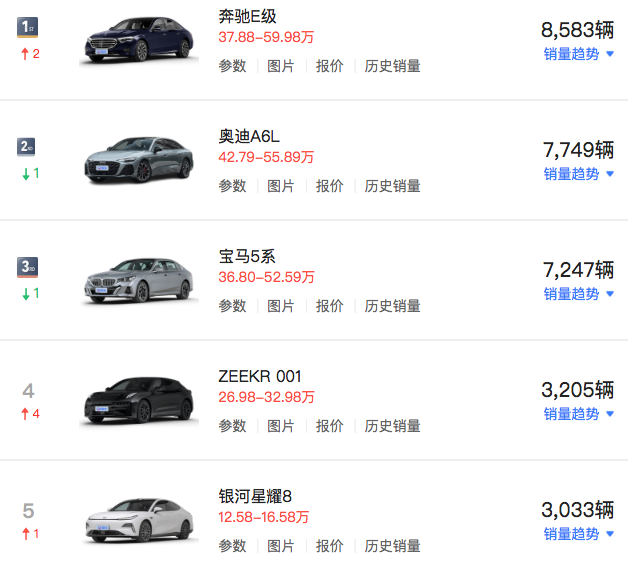Screen dimensions: 628x562
Task: Open 报价 link for 宝马5系
Action: (330, 306)
